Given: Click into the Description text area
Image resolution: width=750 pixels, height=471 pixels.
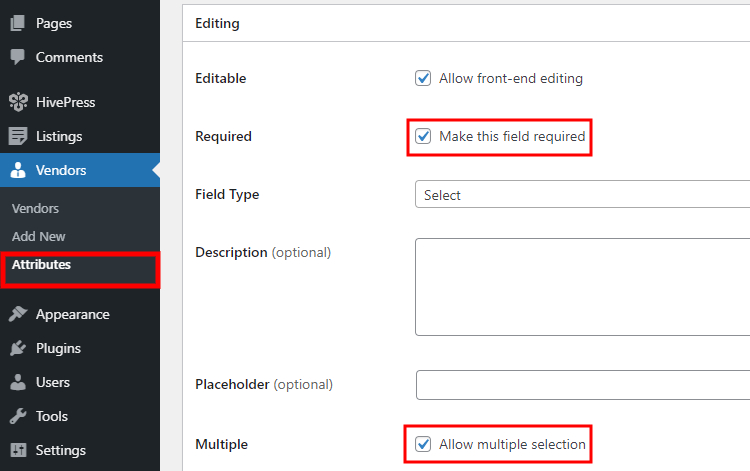Looking at the screenshot, I should [x=583, y=287].
